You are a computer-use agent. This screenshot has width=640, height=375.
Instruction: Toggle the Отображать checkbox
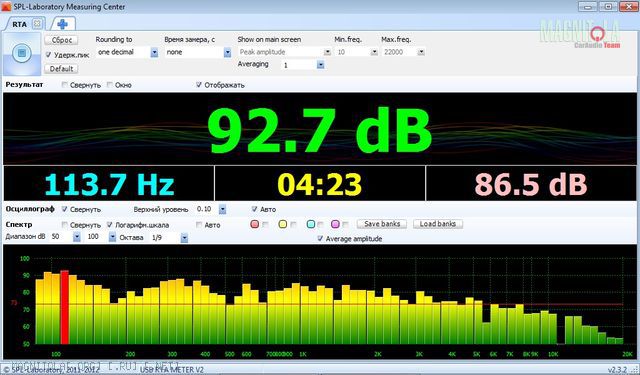(199, 85)
